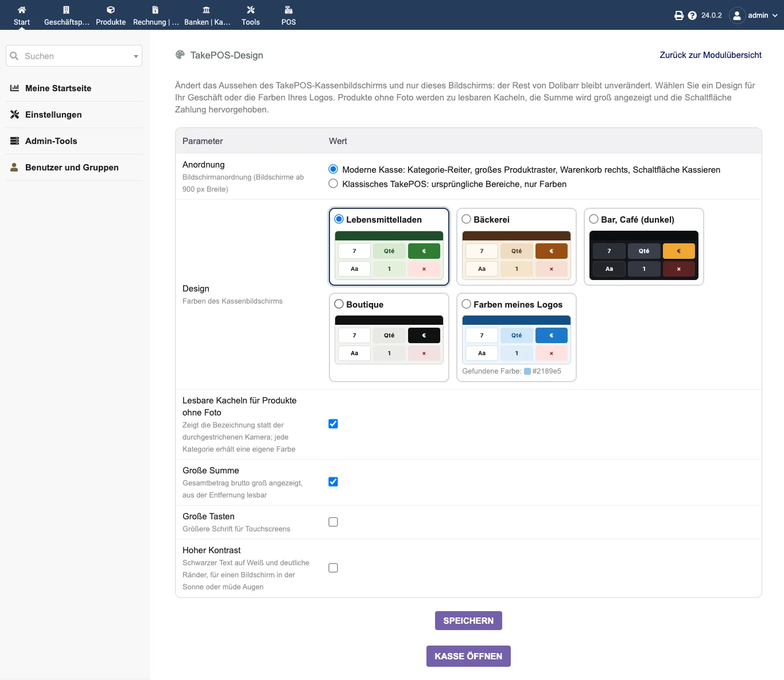The height and width of the screenshot is (680, 784).
Task: Uncheck the Große Summe checkbox
Action: click(x=333, y=481)
